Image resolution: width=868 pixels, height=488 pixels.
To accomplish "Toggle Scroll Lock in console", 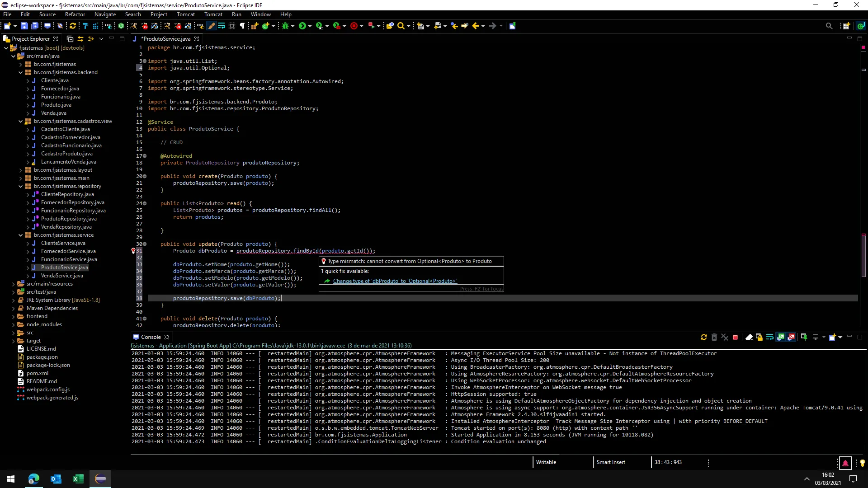I will [x=759, y=338].
